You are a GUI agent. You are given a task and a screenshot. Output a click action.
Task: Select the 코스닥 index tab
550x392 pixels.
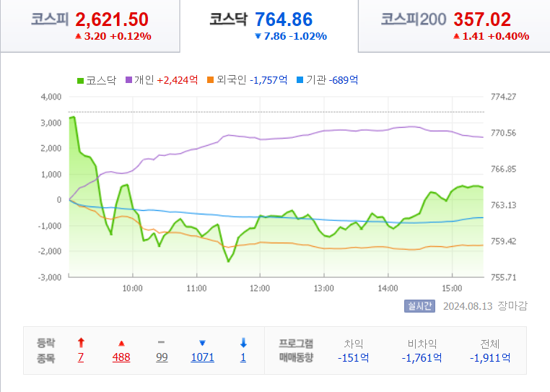[x=269, y=26]
